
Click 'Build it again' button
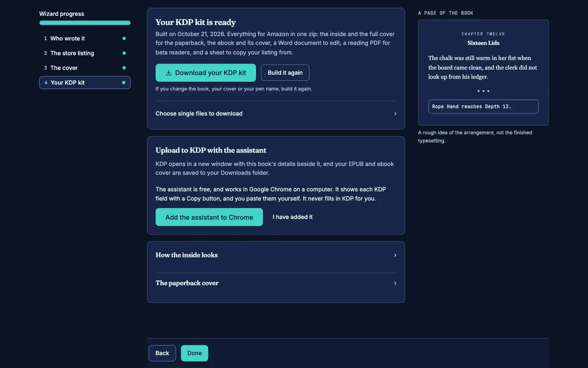[285, 73]
